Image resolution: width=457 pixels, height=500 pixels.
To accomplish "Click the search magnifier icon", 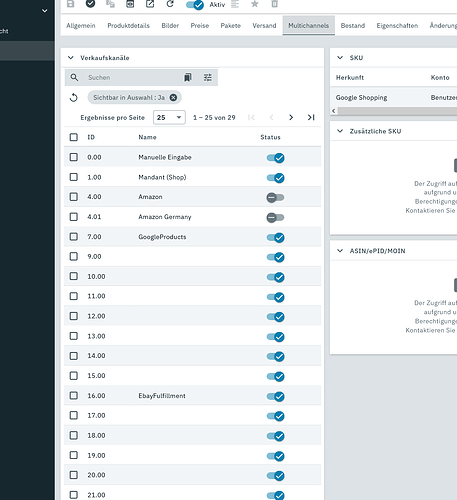I will click(x=74, y=77).
